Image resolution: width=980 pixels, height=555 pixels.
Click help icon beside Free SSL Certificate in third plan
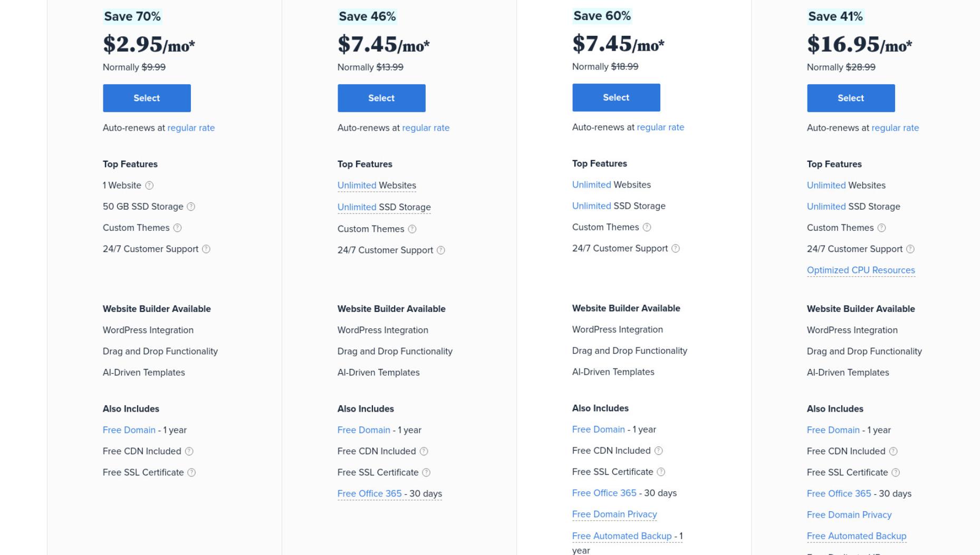coord(661,472)
